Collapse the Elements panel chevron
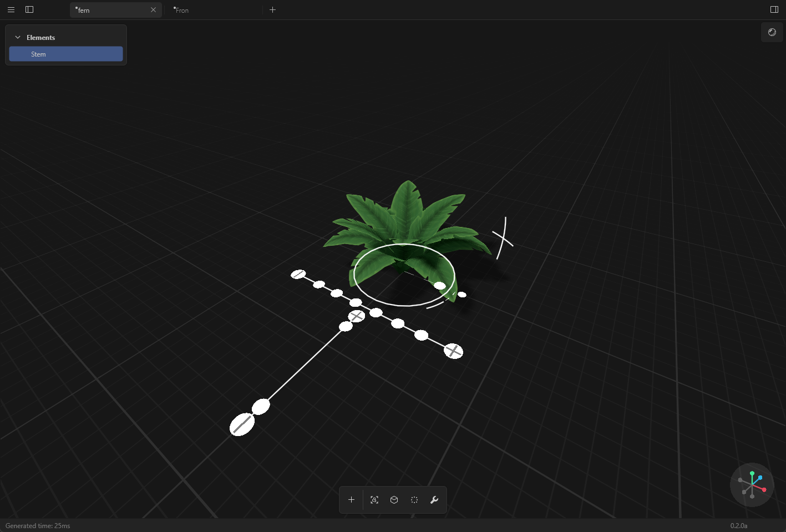The image size is (786, 532). tap(18, 37)
